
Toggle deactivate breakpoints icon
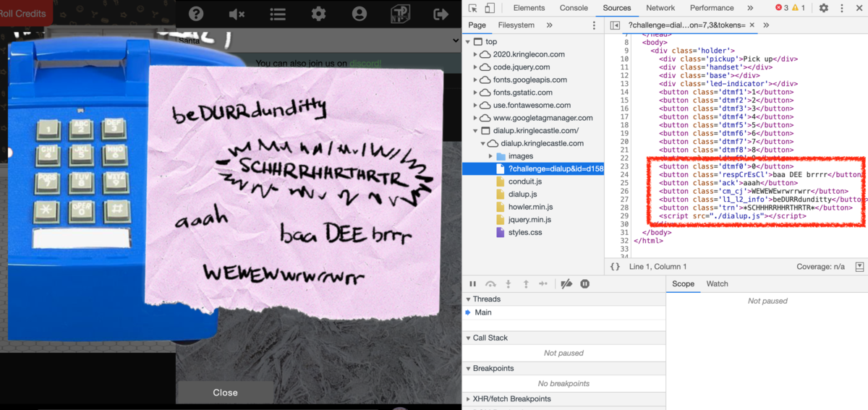(567, 284)
